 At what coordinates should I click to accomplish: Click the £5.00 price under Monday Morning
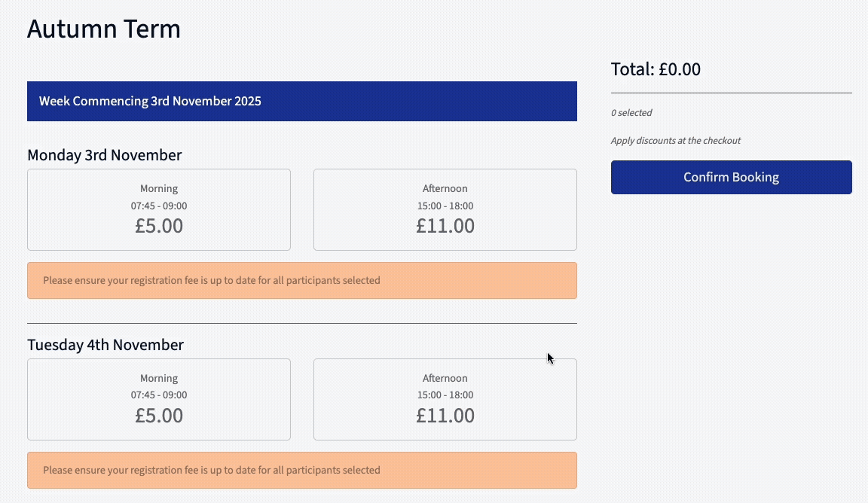pyautogui.click(x=159, y=226)
